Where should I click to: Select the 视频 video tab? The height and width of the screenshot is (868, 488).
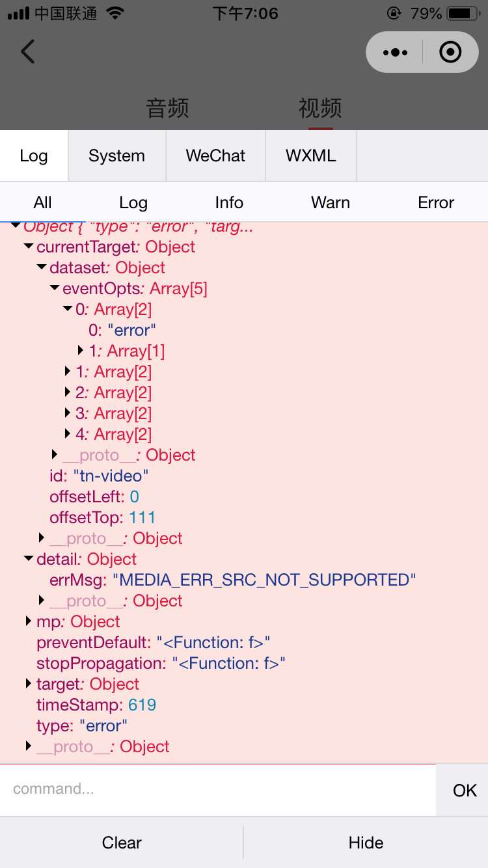320,108
